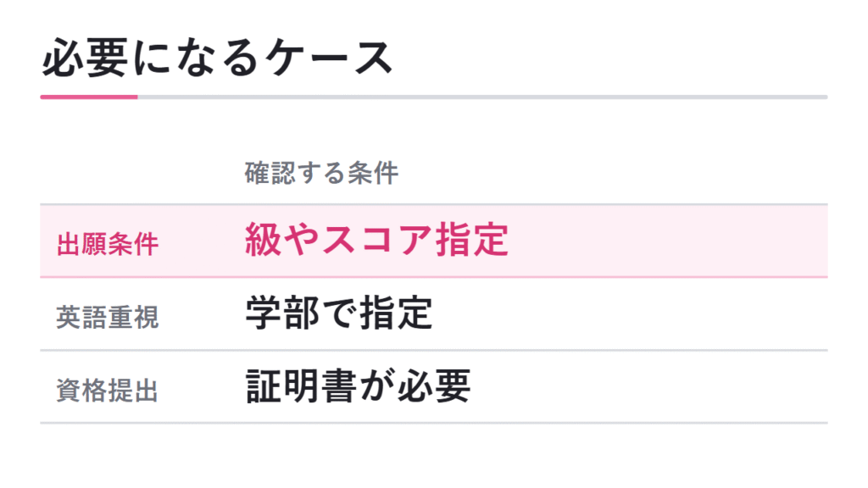Click the text 証明書が必要
This screenshot has width=868, height=488.
pyautogui.click(x=358, y=386)
